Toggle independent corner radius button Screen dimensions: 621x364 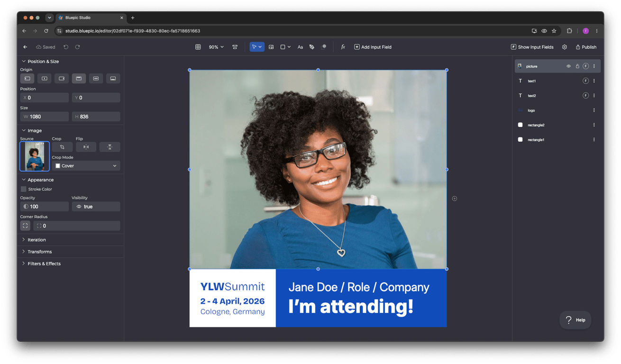point(25,226)
